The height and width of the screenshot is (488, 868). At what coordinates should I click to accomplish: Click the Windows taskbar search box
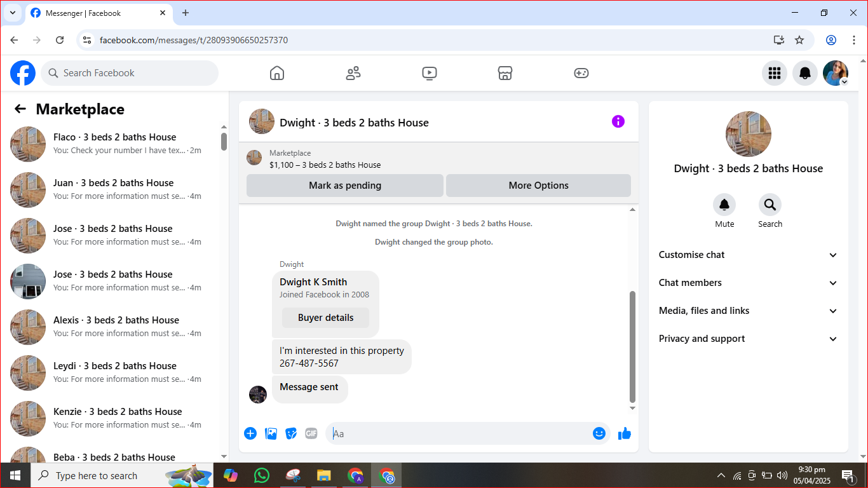click(122, 475)
